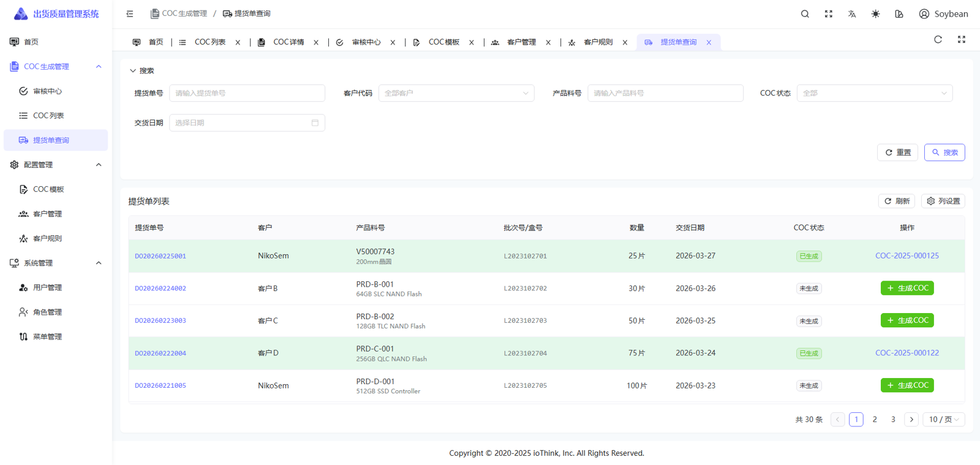Collapse the COC生成管理 sidebar group
This screenshot has height=465, width=980.
(x=99, y=66)
